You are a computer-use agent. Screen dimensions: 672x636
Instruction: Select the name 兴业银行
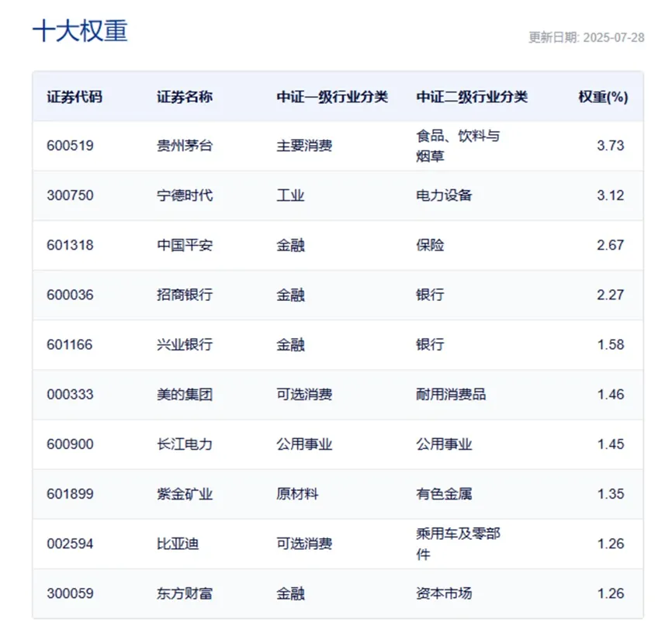pyautogui.click(x=185, y=344)
